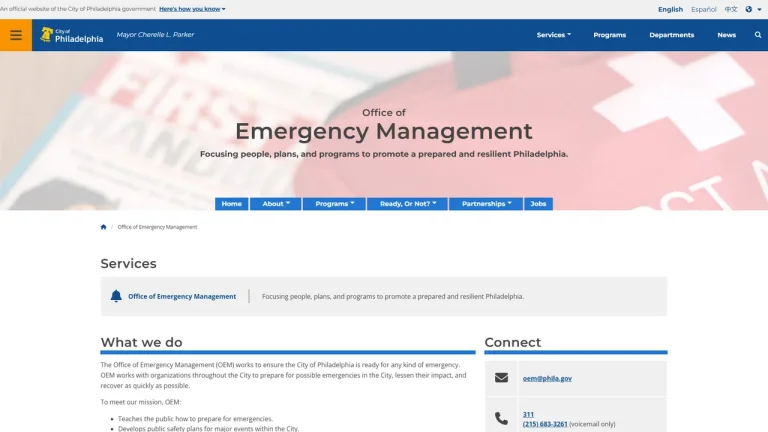Click the globe language icon
The width and height of the screenshot is (768, 432).
point(748,9)
